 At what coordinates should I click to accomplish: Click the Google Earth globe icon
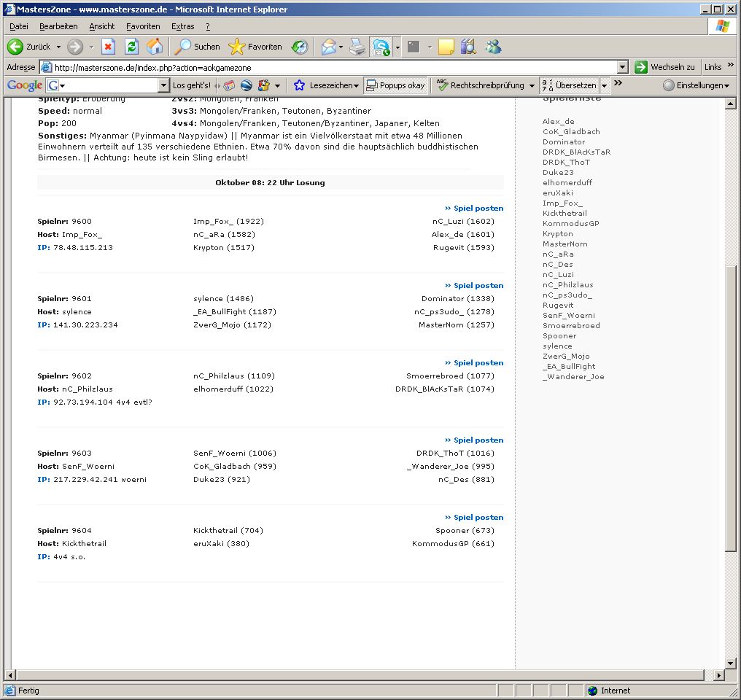(247, 85)
